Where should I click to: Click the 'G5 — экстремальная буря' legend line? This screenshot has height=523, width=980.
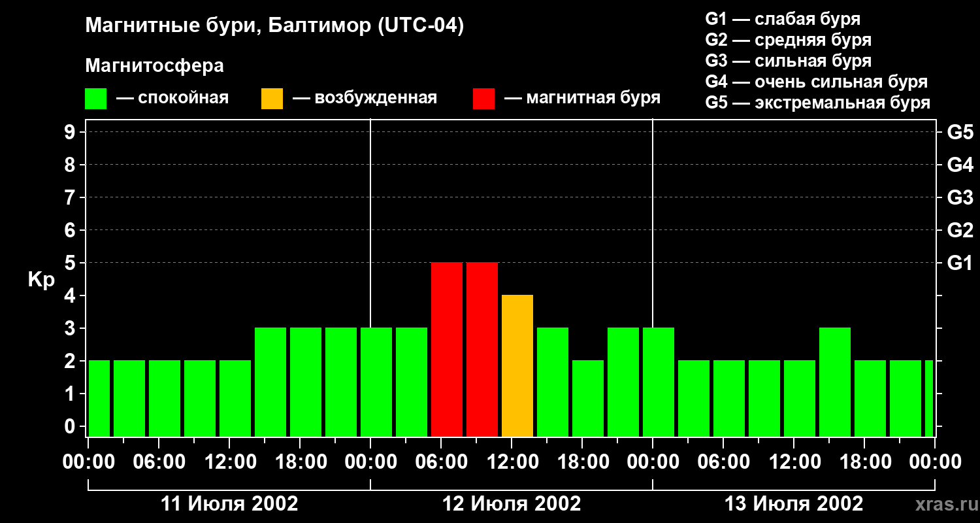(x=817, y=103)
